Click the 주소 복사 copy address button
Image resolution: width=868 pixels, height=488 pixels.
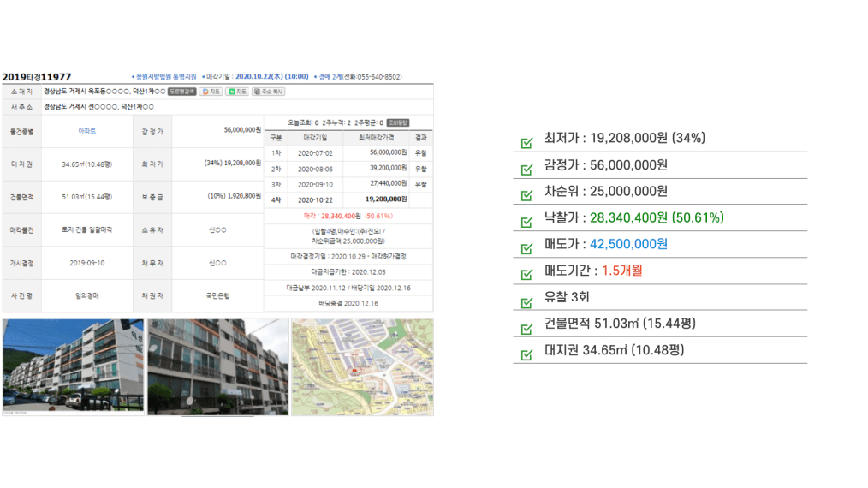269,92
